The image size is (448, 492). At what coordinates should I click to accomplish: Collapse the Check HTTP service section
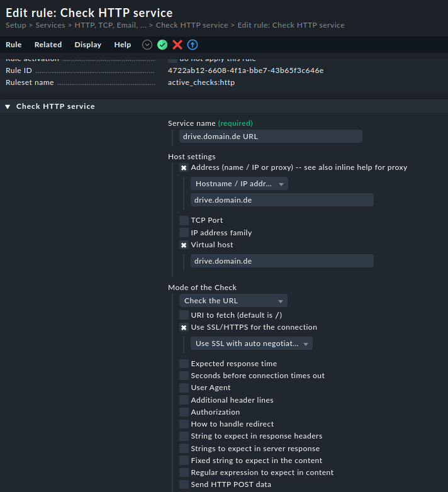pos(8,107)
